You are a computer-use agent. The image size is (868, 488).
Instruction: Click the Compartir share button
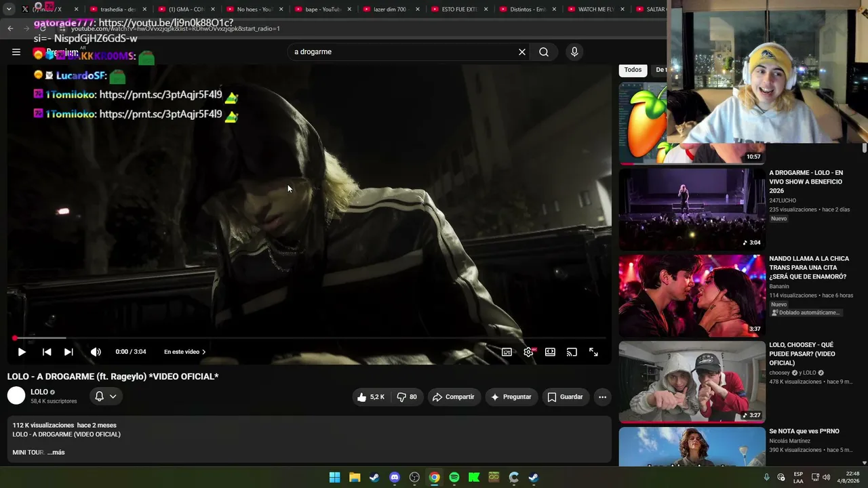click(x=454, y=397)
